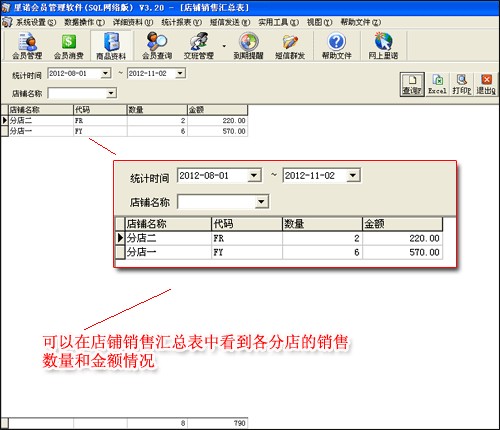The image size is (500, 430).
Task: Open the 会员管理 toolbar icon
Action: coord(27,46)
